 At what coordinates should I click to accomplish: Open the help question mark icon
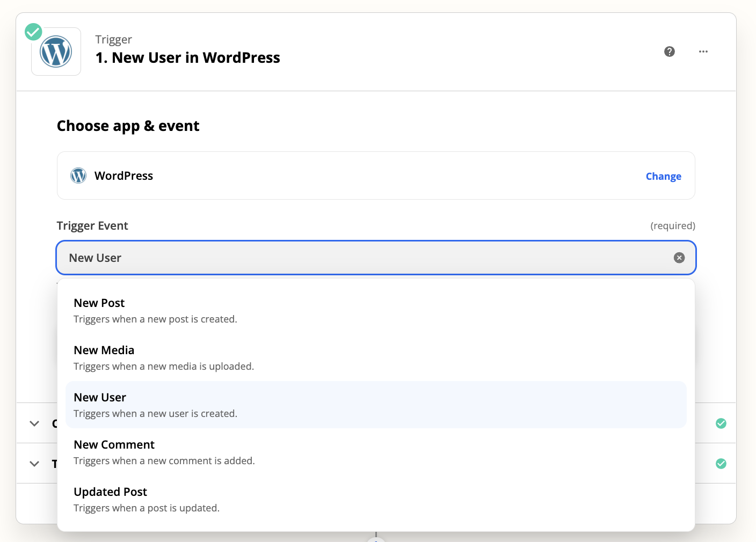point(669,52)
